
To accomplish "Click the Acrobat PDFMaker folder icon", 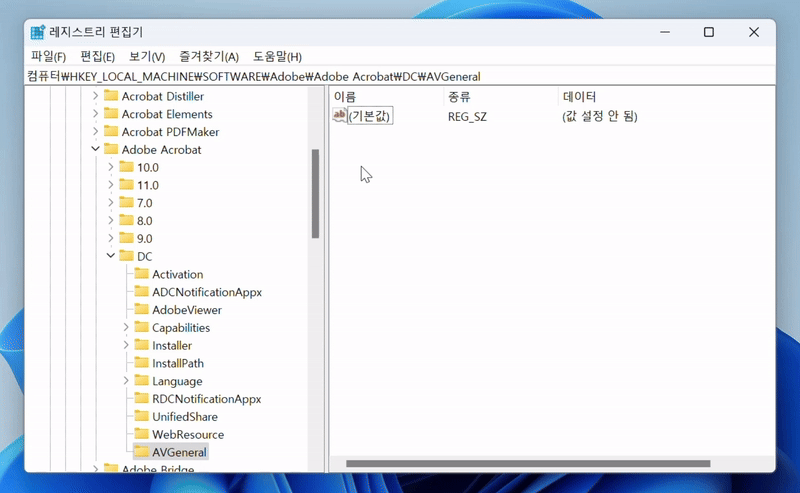I will click(x=111, y=131).
